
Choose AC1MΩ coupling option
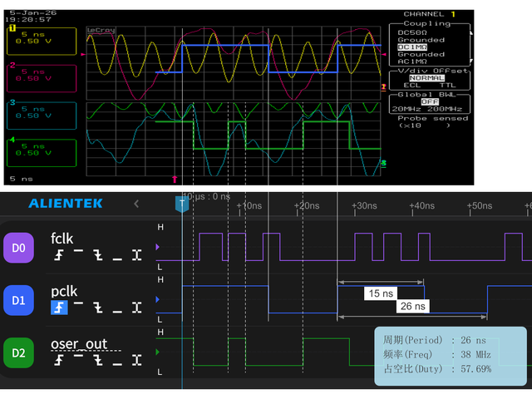point(416,62)
